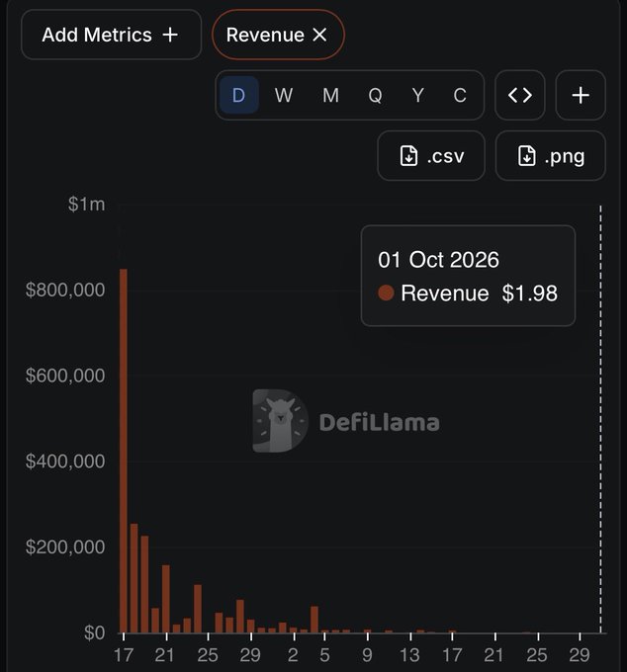This screenshot has width=627, height=672.
Task: Click the plus icon button beside embed
Action: [581, 95]
